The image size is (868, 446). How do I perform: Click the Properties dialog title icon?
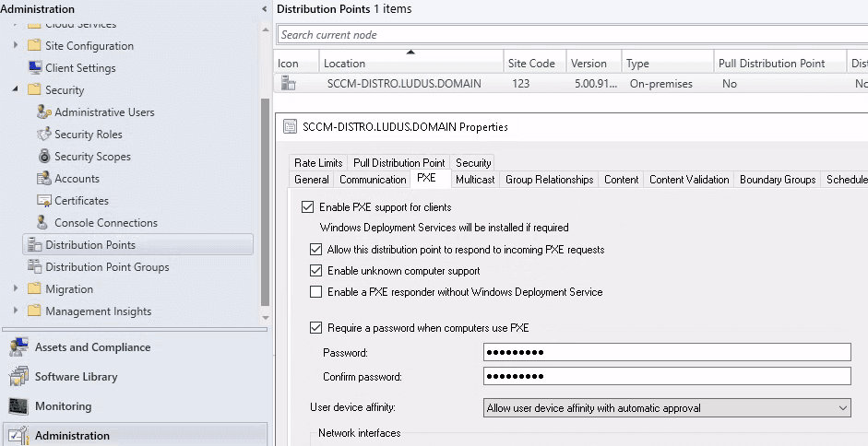point(290,127)
